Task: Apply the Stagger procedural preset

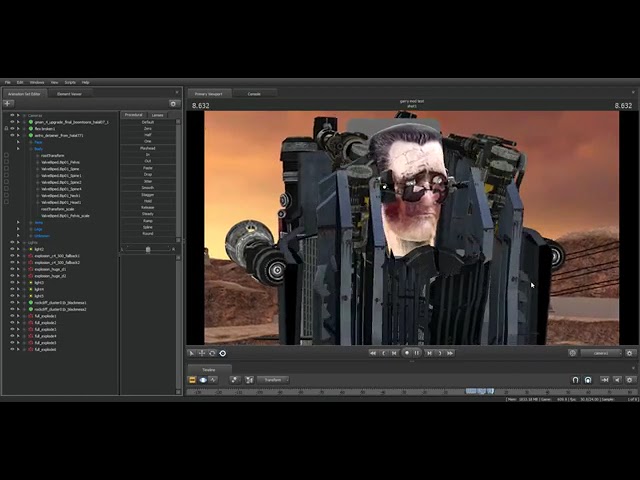Action: pos(148,195)
